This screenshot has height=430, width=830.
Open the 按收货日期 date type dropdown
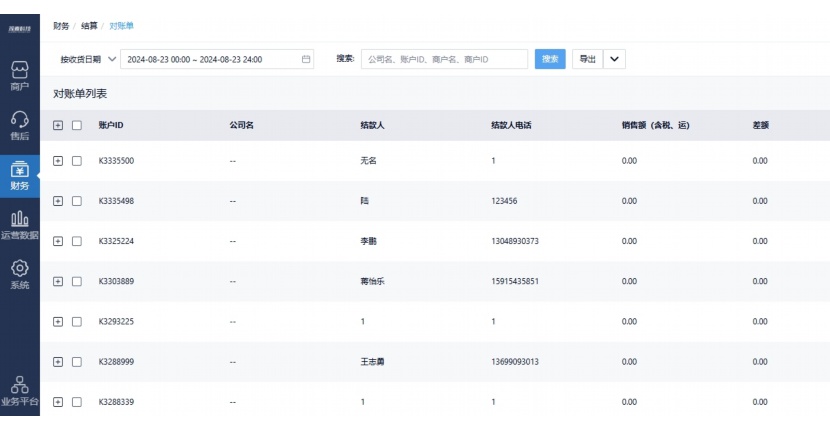[88, 59]
